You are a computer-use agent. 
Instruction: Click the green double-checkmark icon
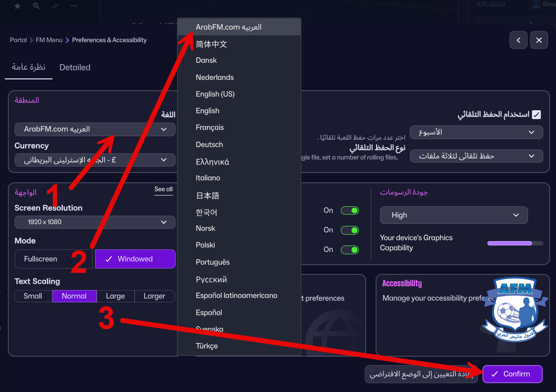coord(55,6)
